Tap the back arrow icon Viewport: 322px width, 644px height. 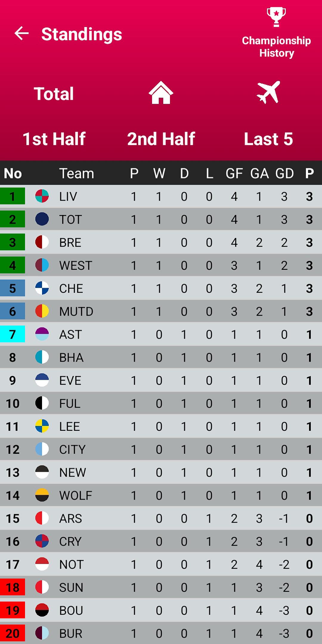click(x=21, y=33)
